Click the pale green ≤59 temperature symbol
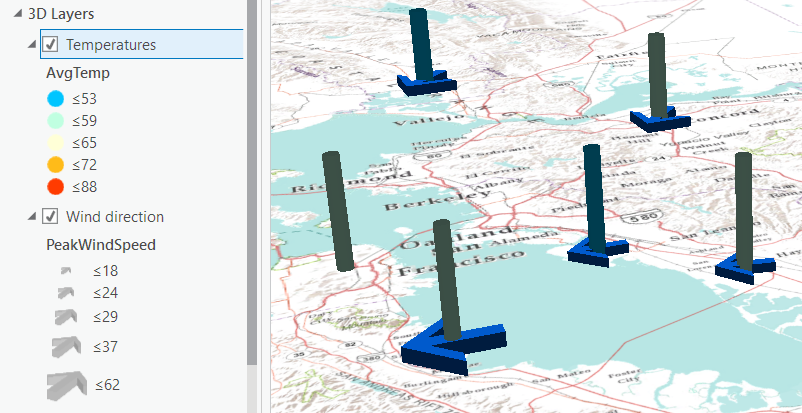802x413 pixels. [55, 121]
